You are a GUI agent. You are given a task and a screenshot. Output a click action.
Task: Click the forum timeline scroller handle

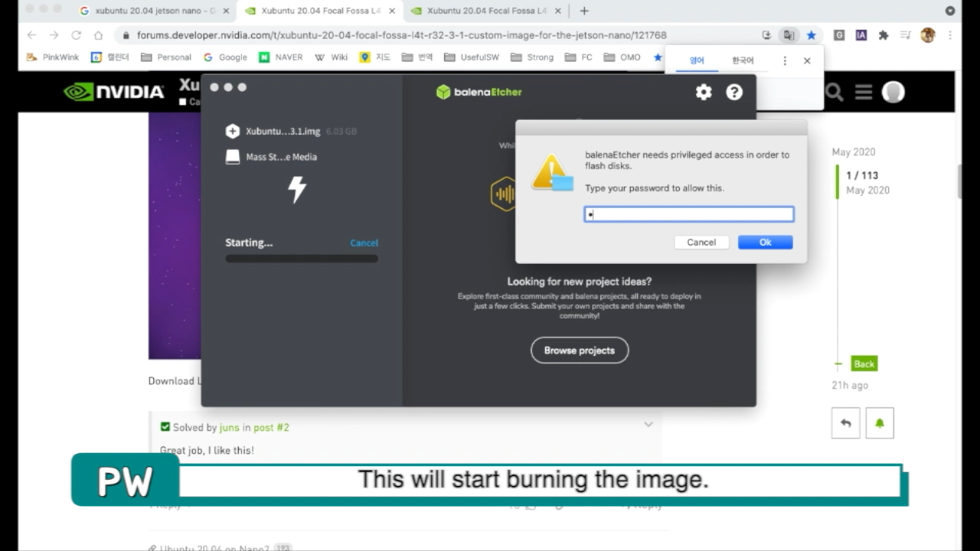pos(838,182)
